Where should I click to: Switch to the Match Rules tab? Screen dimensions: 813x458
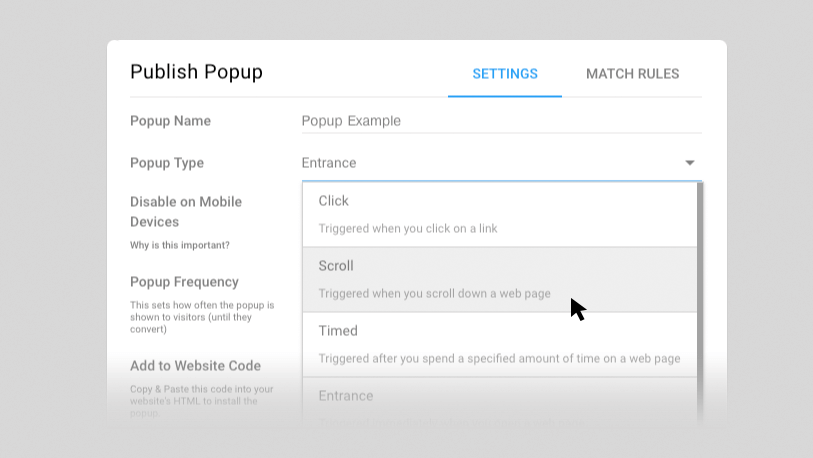pos(632,74)
